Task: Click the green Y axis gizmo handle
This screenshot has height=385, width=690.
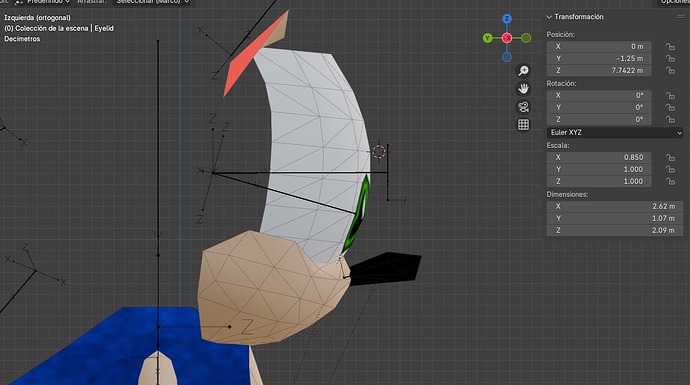Action: coord(488,38)
